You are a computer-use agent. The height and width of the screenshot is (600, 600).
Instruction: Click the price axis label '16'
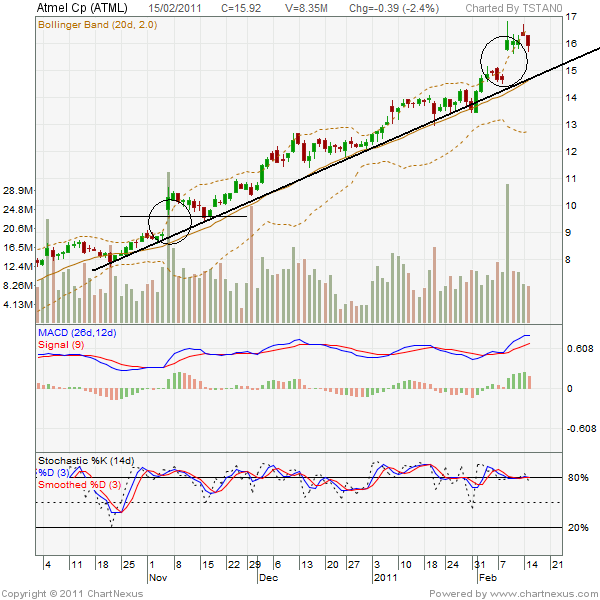571,44
